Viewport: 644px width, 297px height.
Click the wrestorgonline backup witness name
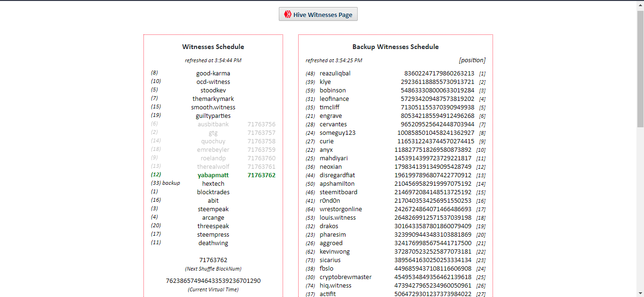point(341,209)
